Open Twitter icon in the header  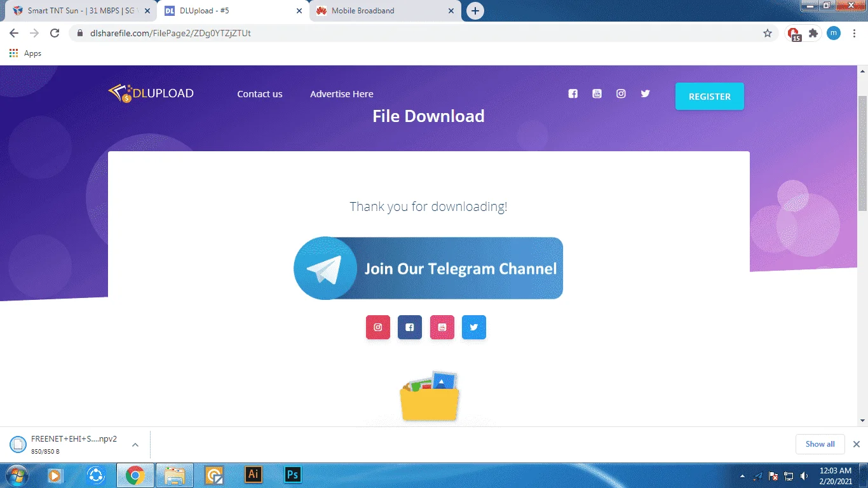645,93
